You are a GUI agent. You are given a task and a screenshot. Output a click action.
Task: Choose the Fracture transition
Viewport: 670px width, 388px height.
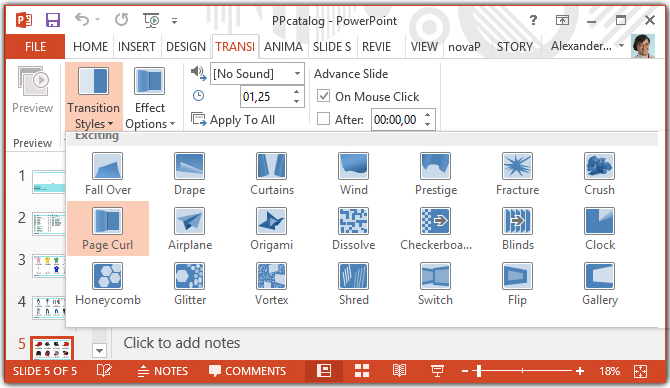[517, 174]
